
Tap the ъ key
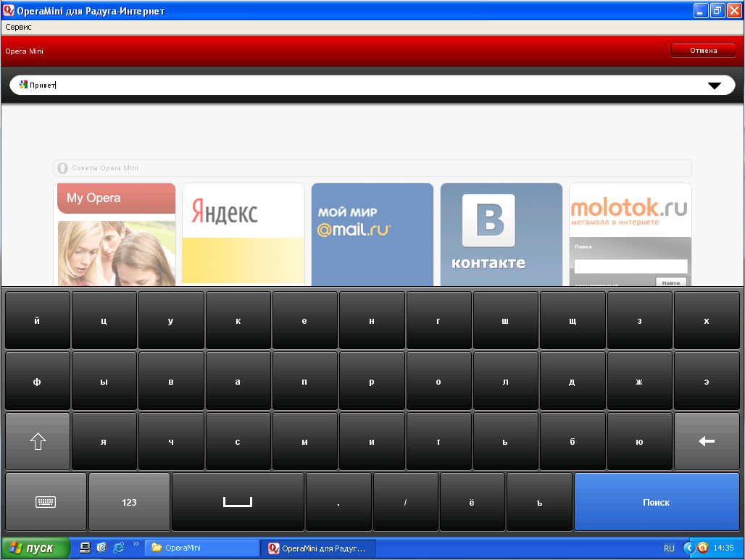coord(539,502)
